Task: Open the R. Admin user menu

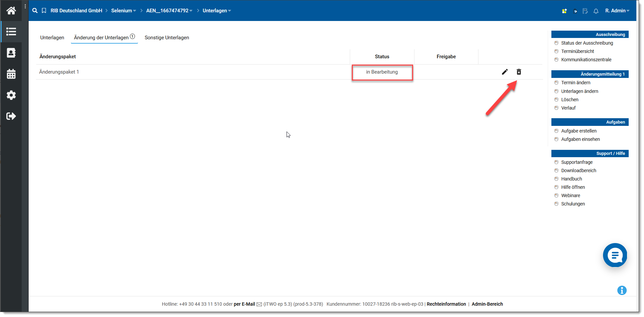Action: tap(617, 11)
